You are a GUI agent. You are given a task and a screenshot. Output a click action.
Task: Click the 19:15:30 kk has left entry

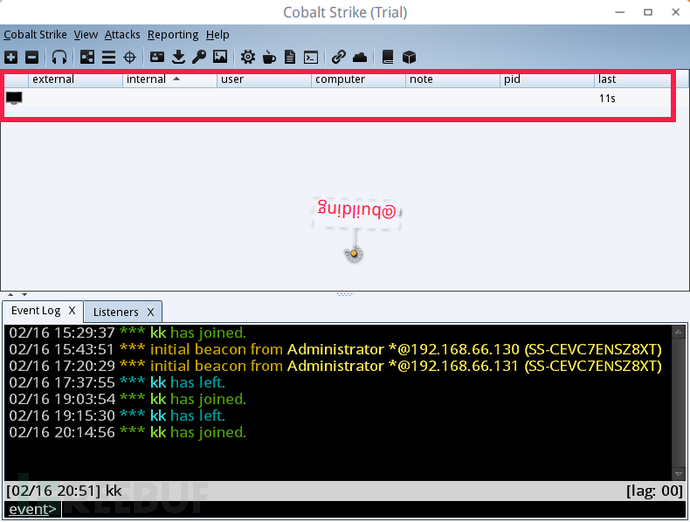[117, 415]
